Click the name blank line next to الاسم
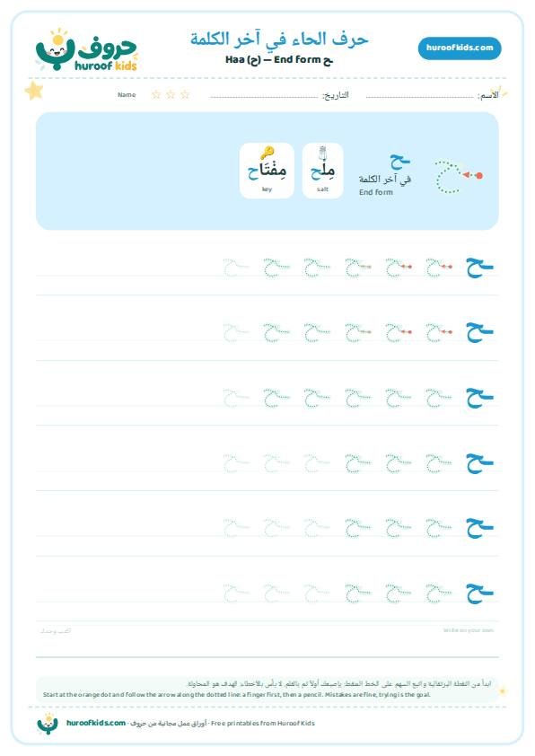This screenshot has height=756, width=535. (420, 97)
